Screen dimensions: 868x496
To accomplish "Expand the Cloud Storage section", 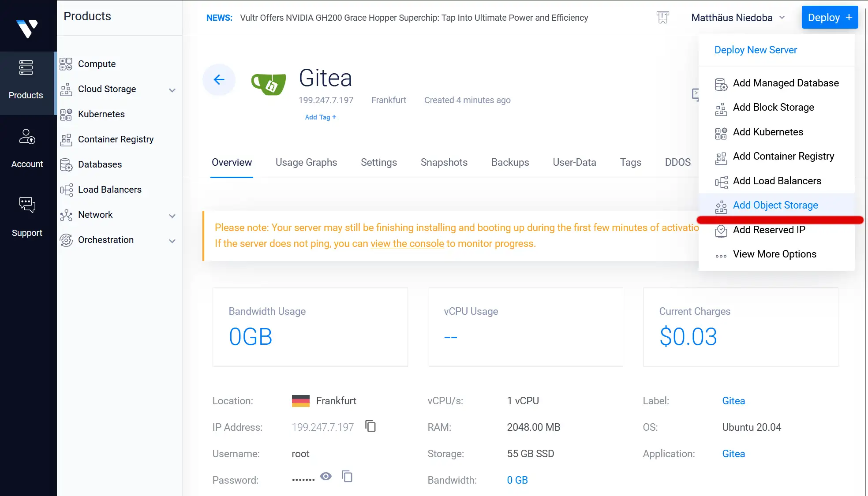I will pyautogui.click(x=172, y=90).
